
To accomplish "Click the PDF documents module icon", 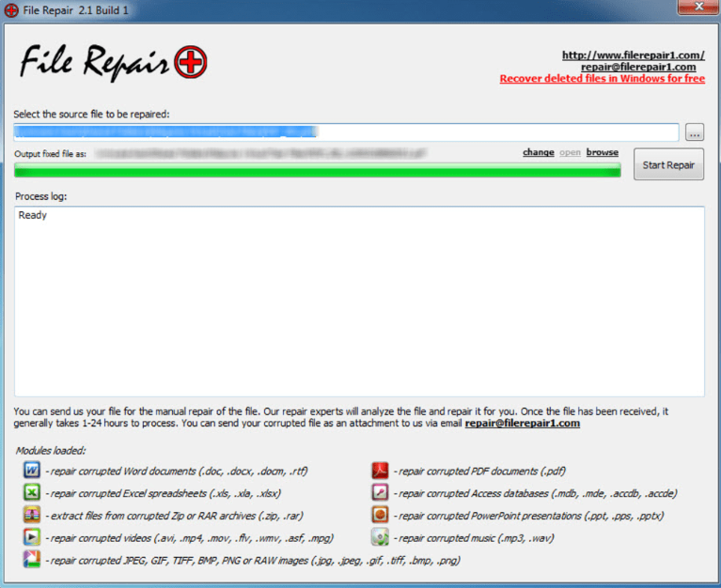I will (x=381, y=471).
